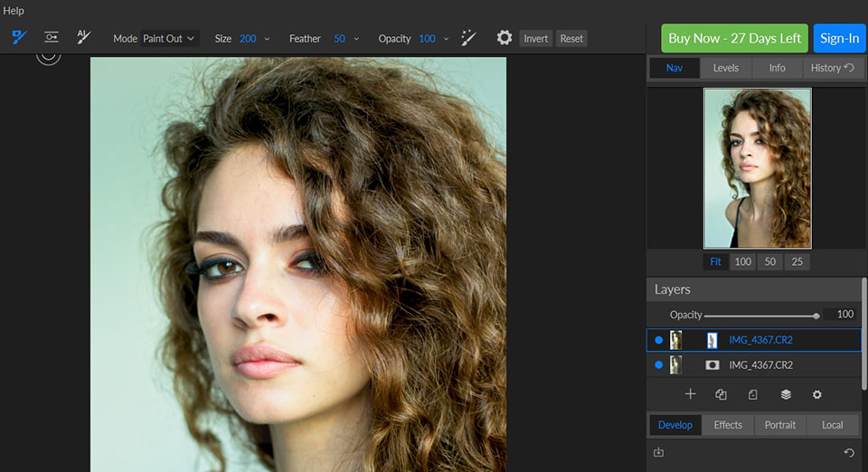
Task: Select the masking bug gradient tool
Action: pyautogui.click(x=52, y=37)
